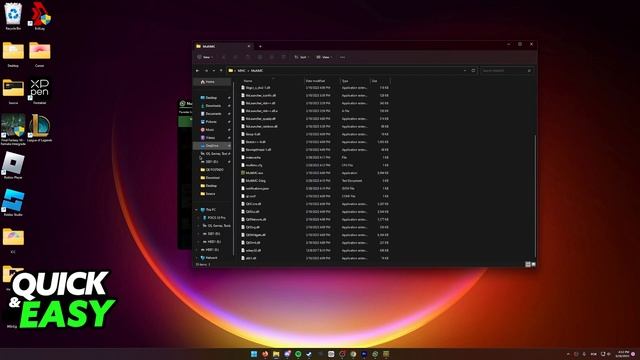Refresh the folder from the address bar
The width and height of the screenshot is (640, 360).
473,71
